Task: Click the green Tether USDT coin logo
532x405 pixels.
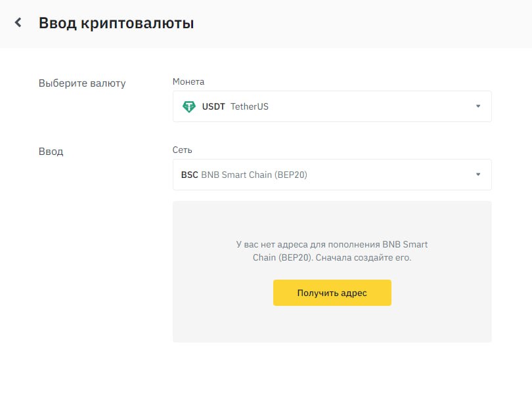Action: click(189, 106)
